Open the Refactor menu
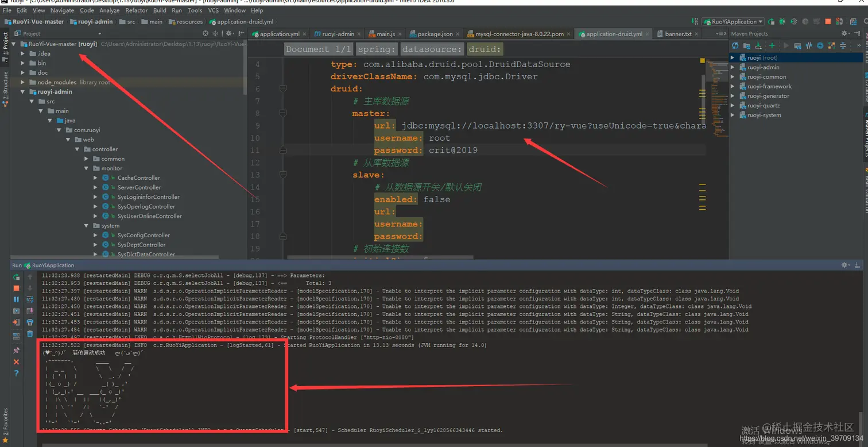 coord(136,10)
